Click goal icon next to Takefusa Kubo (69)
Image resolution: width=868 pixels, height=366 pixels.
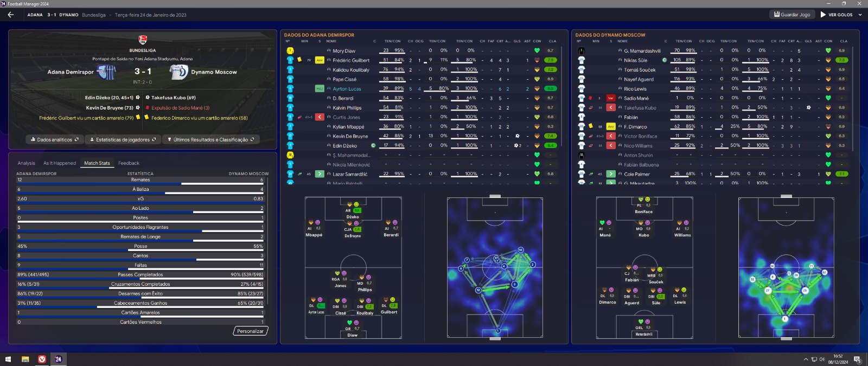(147, 98)
